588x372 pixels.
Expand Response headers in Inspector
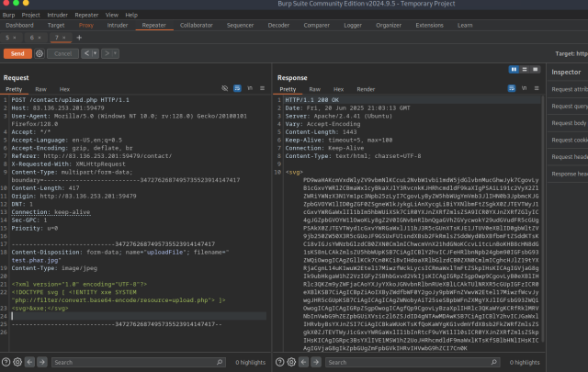pyautogui.click(x=568, y=174)
